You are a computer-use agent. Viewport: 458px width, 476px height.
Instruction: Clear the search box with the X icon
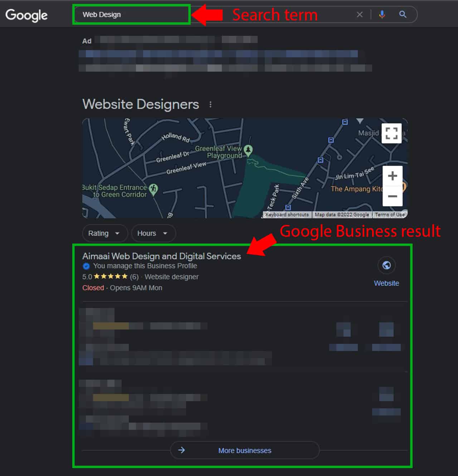[360, 15]
